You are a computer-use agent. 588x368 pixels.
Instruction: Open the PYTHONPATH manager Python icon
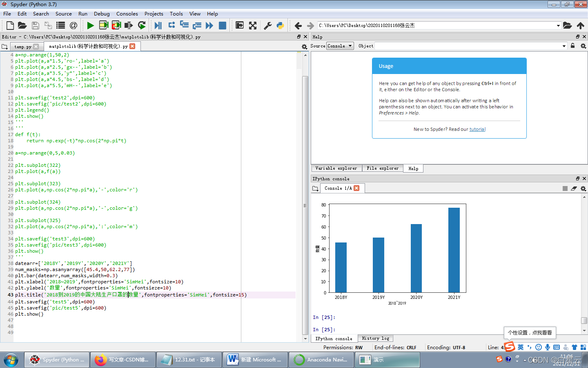coord(281,25)
